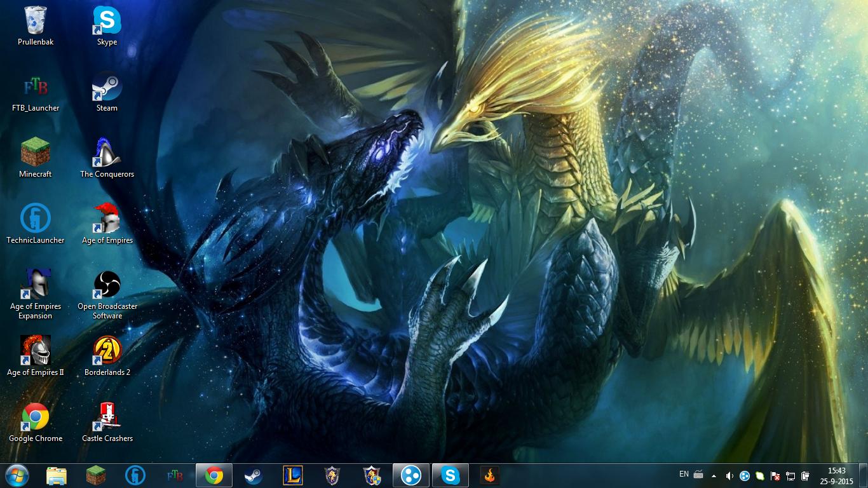The image size is (868, 488).
Task: Select the TechnicLauncher desktop icon
Action: pyautogui.click(x=36, y=224)
